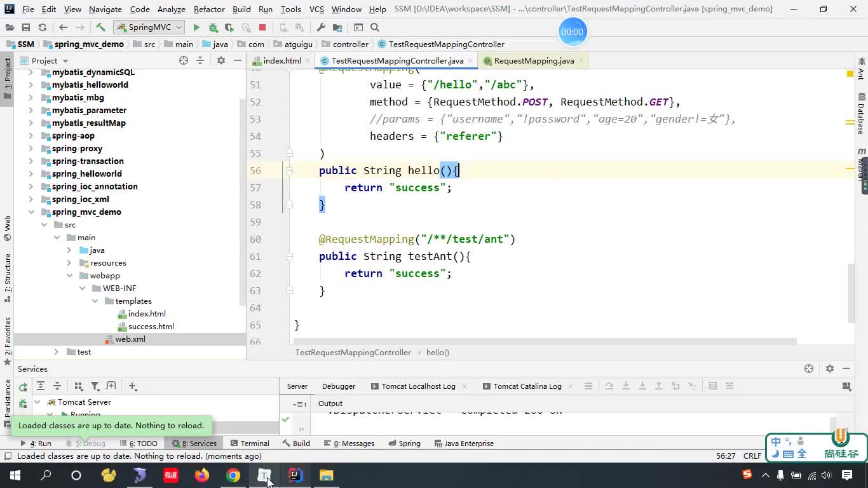Viewport: 868px width, 488px height.
Task: Open Project panel options gear
Action: 220,60
